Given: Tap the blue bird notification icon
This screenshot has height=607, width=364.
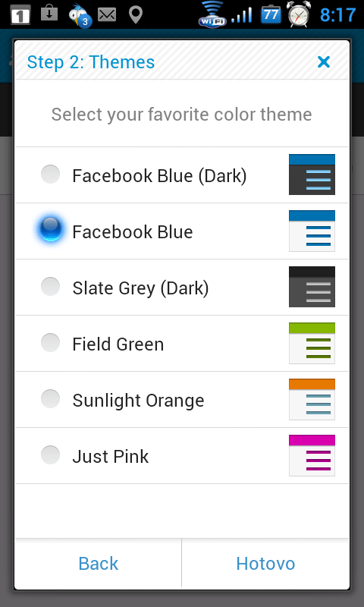Looking at the screenshot, I should [x=80, y=16].
